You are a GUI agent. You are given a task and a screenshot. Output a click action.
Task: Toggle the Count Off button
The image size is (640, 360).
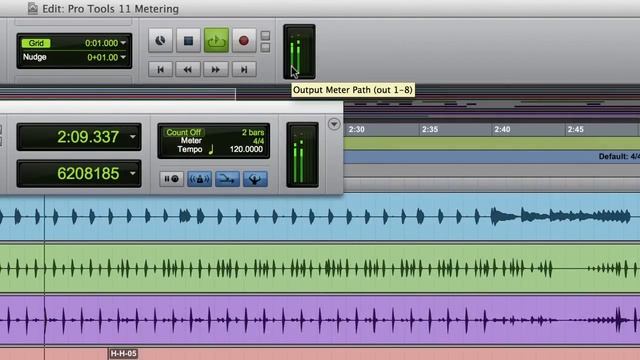(x=183, y=132)
